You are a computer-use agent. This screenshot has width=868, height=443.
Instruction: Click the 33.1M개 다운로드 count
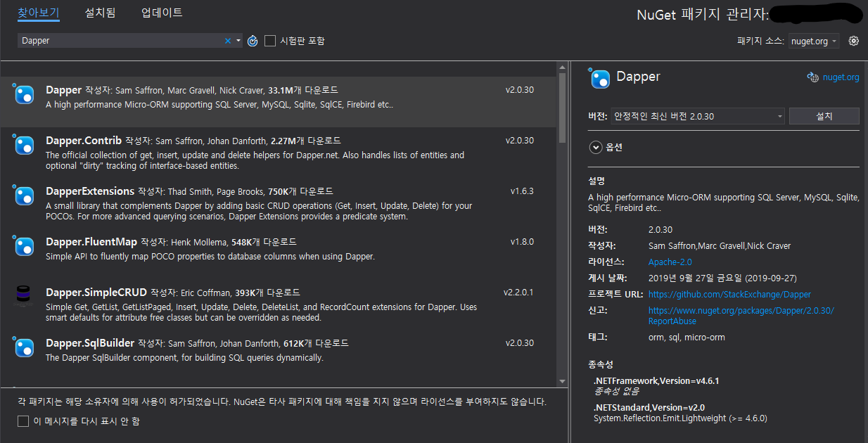(x=302, y=90)
